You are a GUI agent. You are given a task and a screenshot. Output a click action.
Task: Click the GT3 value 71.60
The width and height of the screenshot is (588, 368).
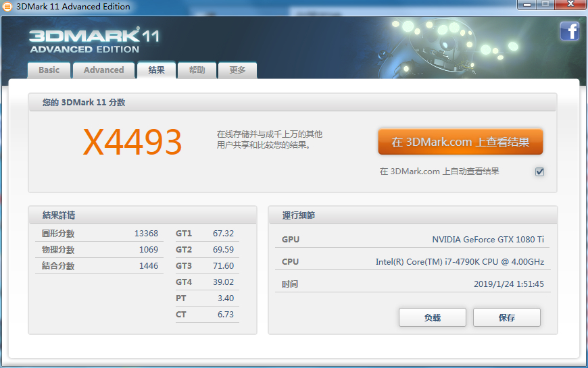tap(223, 265)
